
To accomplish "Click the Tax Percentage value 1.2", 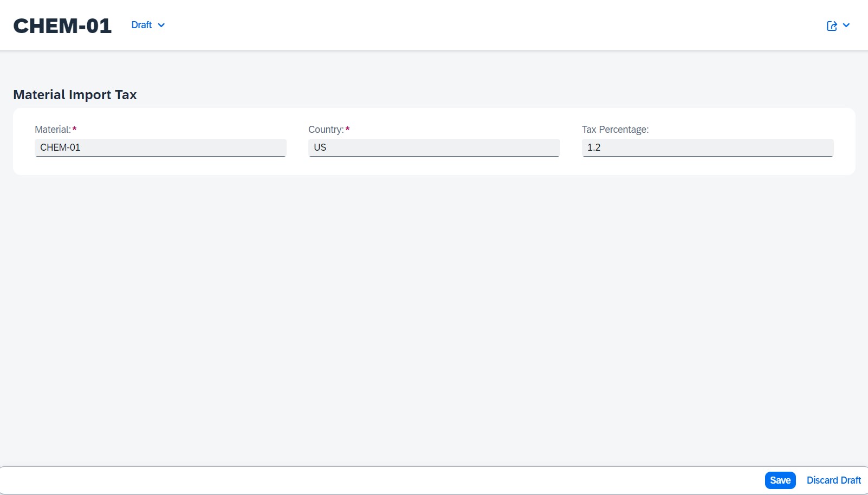I will 707,147.
